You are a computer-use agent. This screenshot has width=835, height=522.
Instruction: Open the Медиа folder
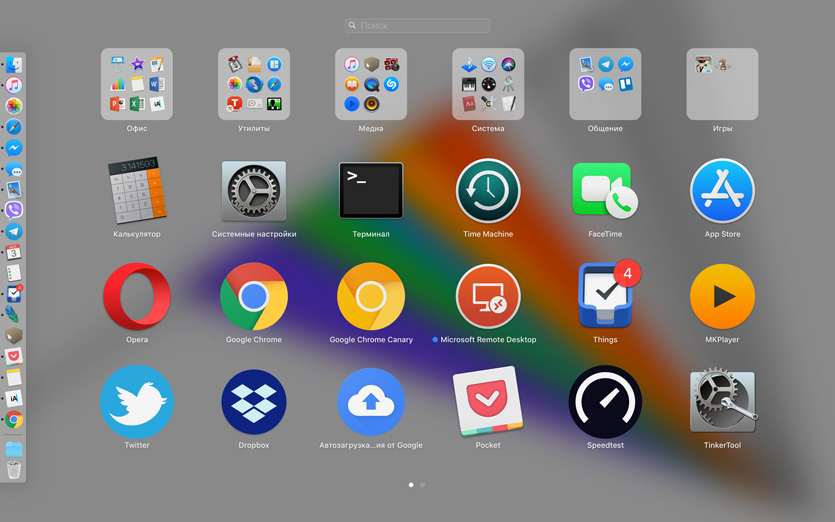(371, 84)
